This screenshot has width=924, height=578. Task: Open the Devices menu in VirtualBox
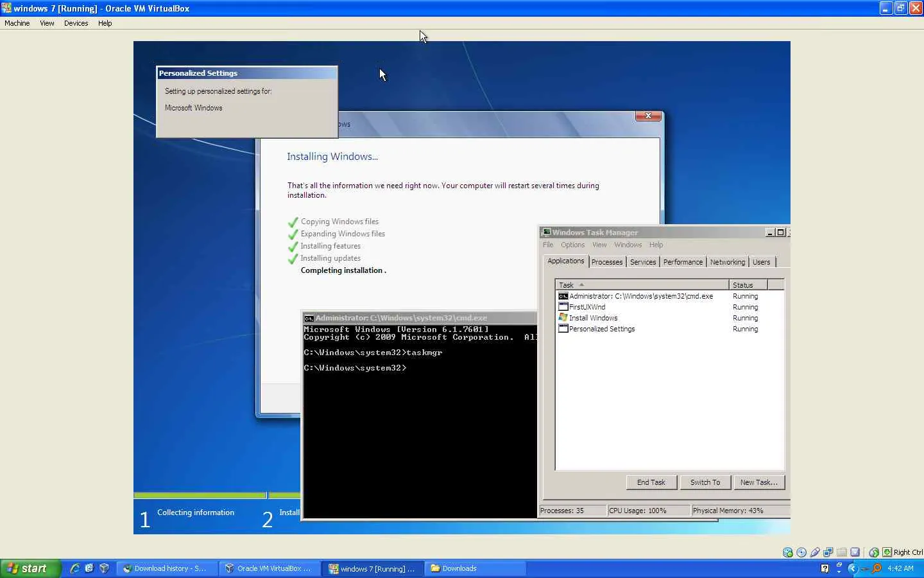pos(76,23)
